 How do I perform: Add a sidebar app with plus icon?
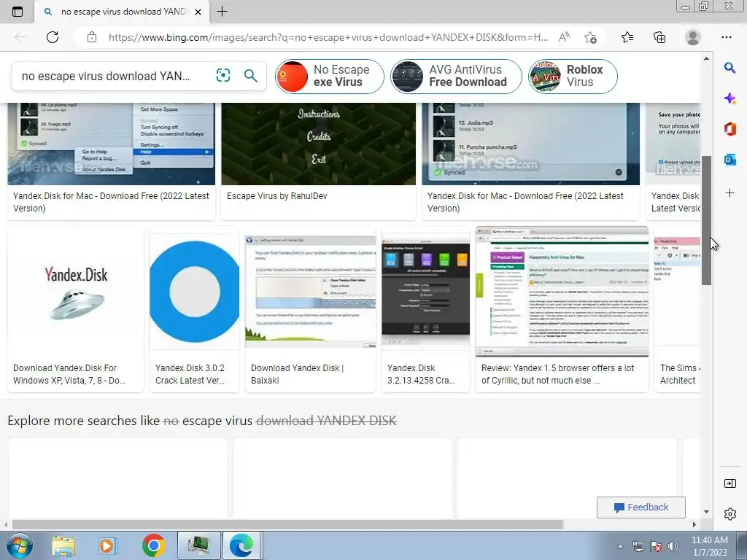click(729, 192)
